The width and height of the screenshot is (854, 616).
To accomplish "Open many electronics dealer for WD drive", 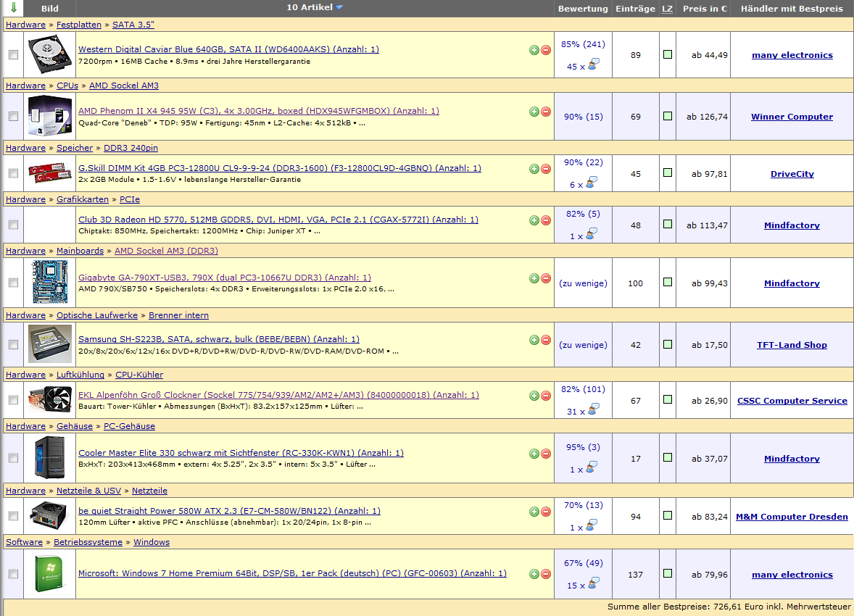I will tap(792, 55).
